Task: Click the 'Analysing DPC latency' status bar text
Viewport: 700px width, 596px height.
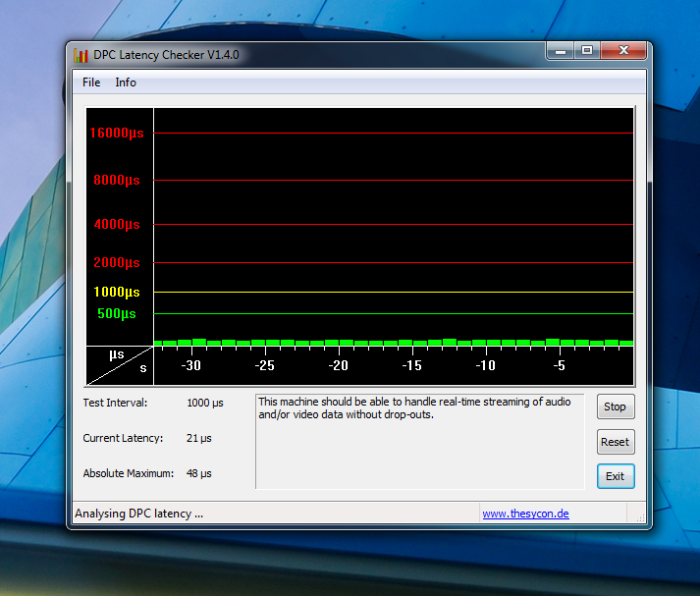Action: [x=139, y=514]
